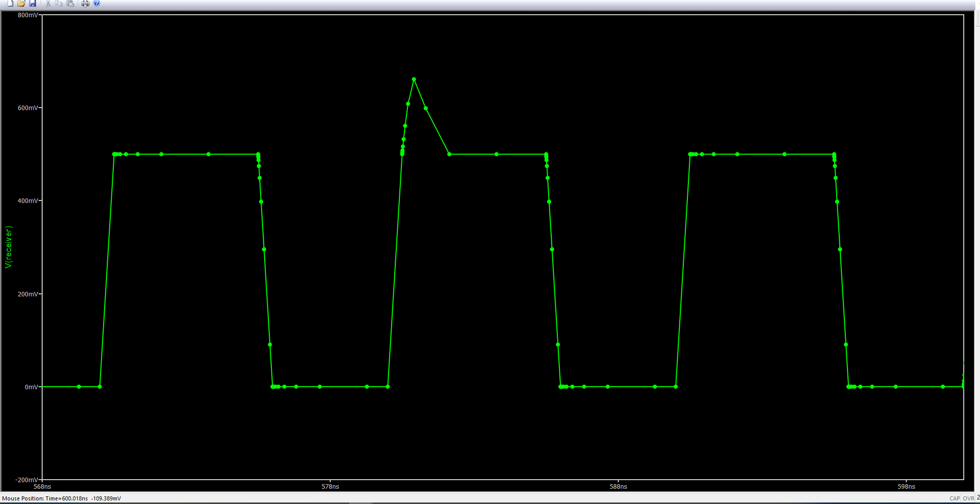Click the Mouse Position status readout
Image resolution: width=980 pixels, height=504 pixels.
pyautogui.click(x=61, y=498)
